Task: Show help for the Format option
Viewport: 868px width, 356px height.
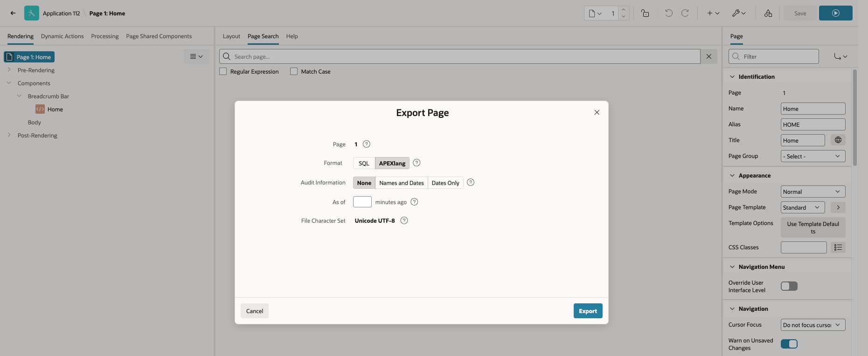Action: (417, 163)
